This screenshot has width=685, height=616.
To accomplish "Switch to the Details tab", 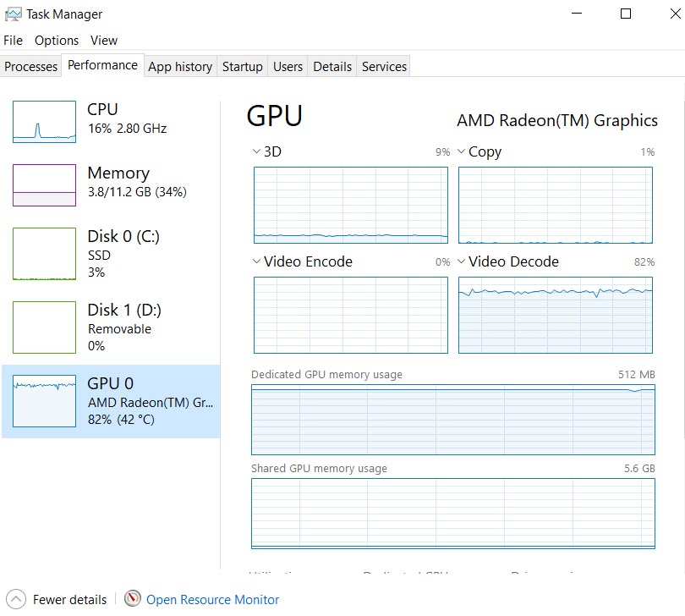I will tap(332, 67).
